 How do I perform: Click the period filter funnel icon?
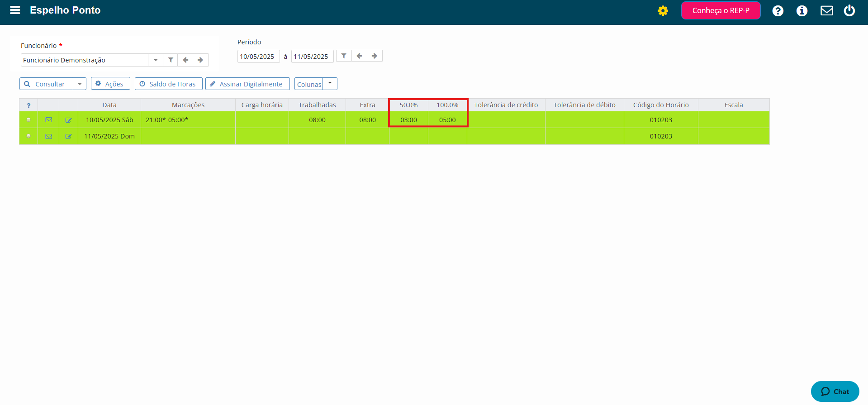(x=344, y=56)
